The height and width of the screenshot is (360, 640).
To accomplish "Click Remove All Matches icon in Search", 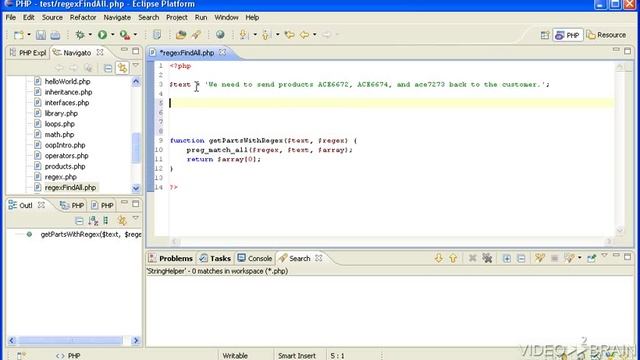I will coord(487,258).
